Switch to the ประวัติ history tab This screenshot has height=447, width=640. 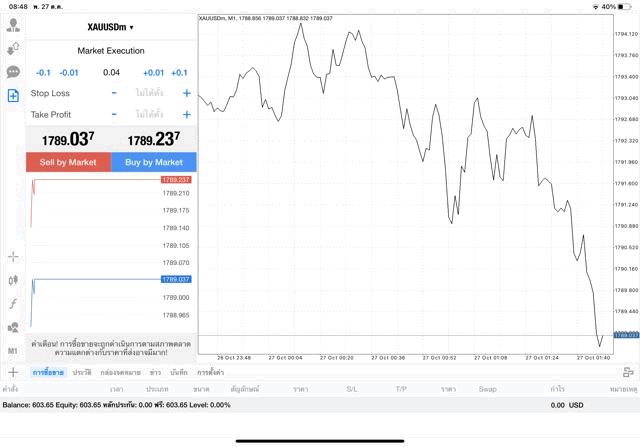pyautogui.click(x=81, y=372)
